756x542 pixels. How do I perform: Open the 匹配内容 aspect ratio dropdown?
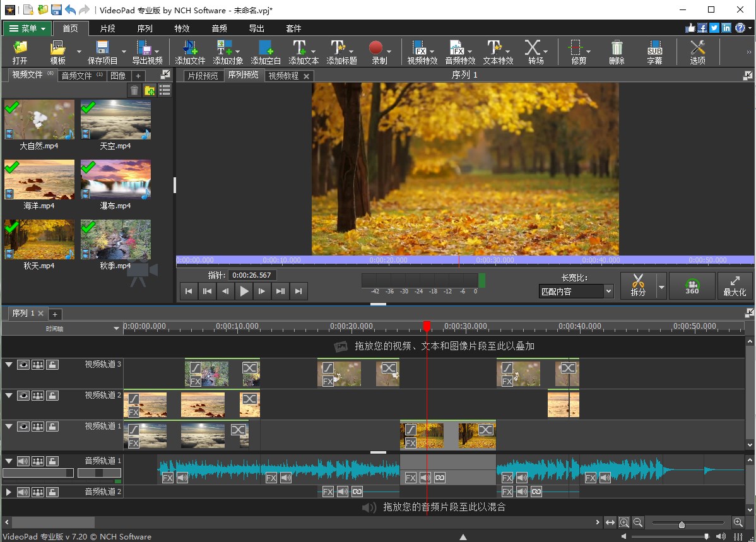pos(576,292)
